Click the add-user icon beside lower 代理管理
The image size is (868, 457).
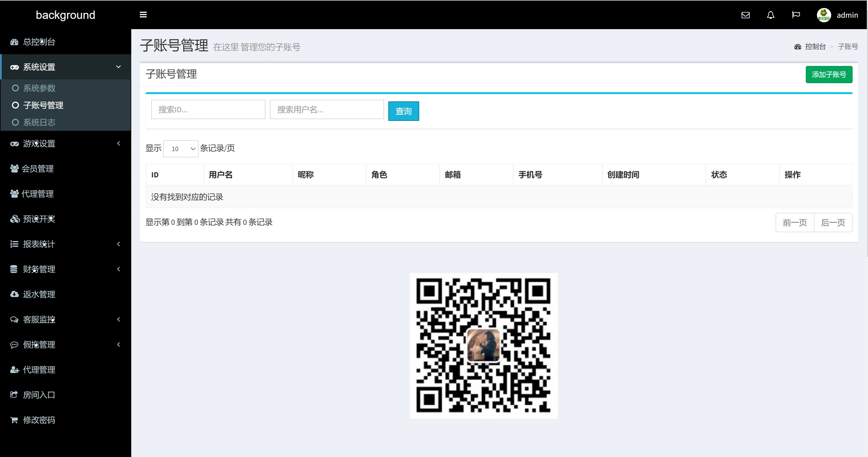15,370
